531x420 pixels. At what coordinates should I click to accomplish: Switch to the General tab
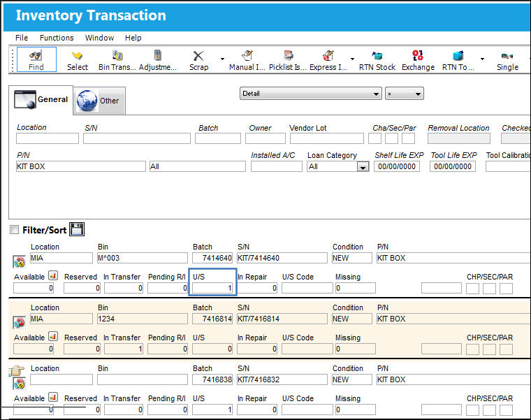pos(41,100)
